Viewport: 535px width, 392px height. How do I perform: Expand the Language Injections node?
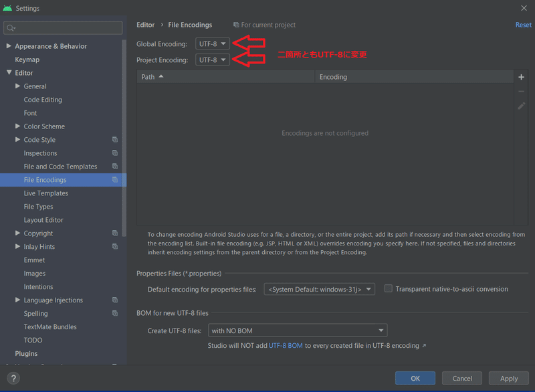pyautogui.click(x=18, y=300)
